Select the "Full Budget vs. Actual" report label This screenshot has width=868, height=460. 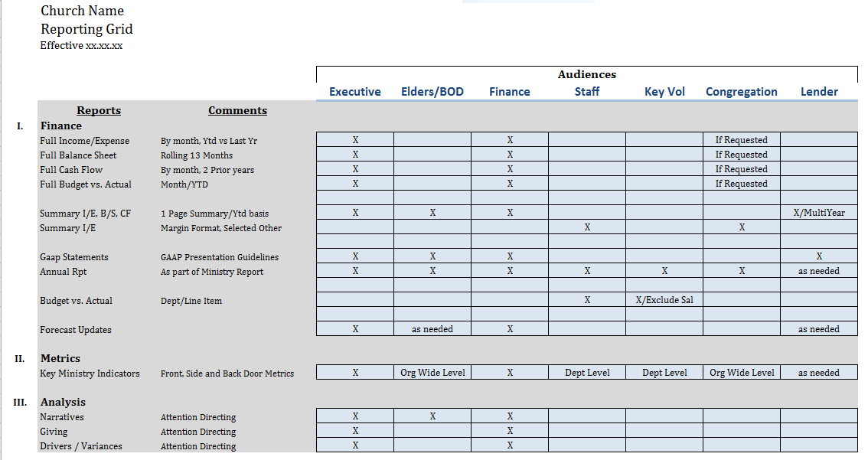point(86,184)
